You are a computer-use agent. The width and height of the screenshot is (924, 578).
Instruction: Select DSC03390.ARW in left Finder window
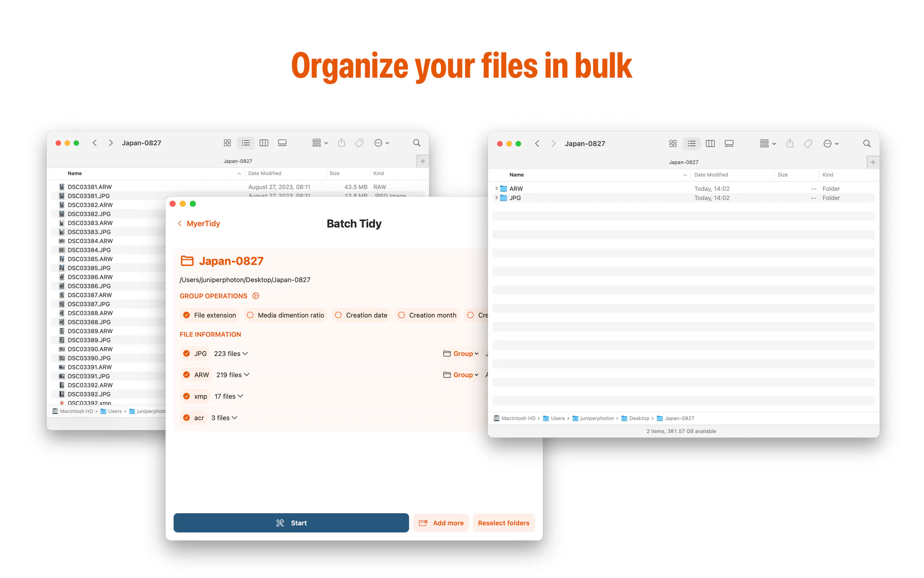click(90, 349)
